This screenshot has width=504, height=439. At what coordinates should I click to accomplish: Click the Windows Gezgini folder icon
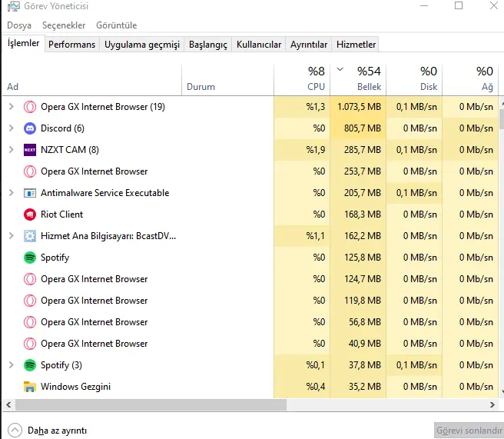(30, 387)
